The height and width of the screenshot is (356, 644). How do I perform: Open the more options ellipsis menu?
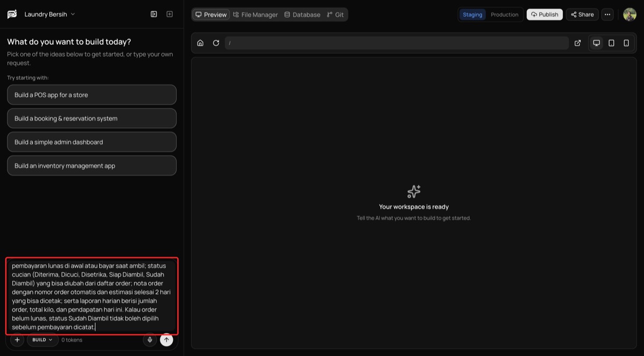tap(608, 14)
